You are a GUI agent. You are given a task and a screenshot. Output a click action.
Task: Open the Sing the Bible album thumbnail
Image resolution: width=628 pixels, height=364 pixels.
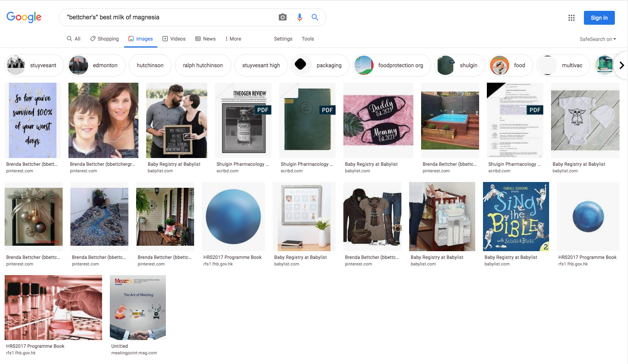(x=516, y=216)
